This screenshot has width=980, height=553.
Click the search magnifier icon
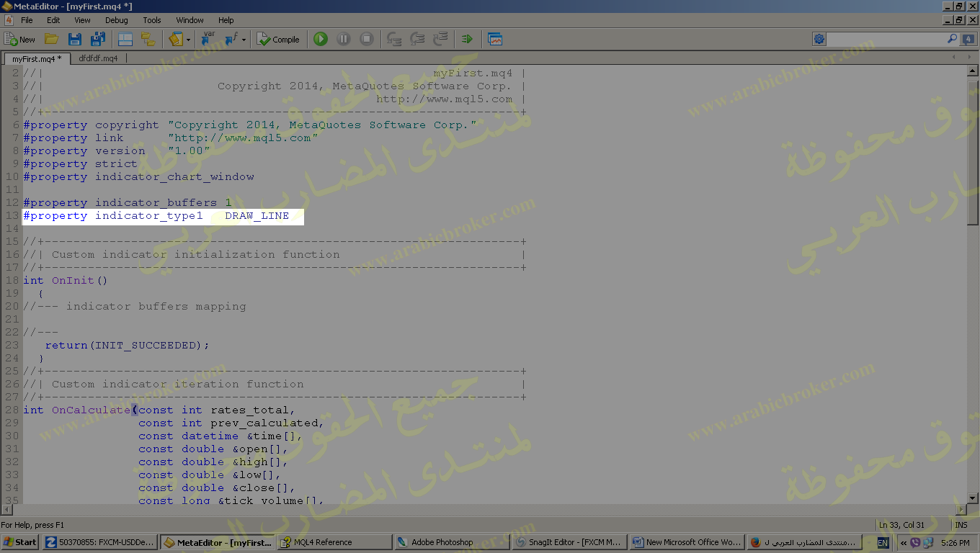pyautogui.click(x=952, y=39)
